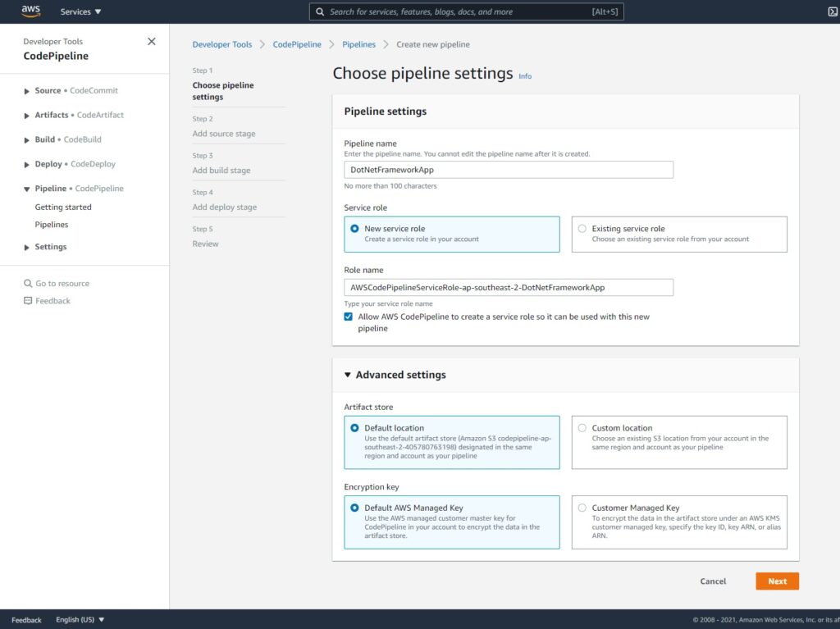Click the Next button
Viewport: 840px width, 629px height.
[777, 581]
